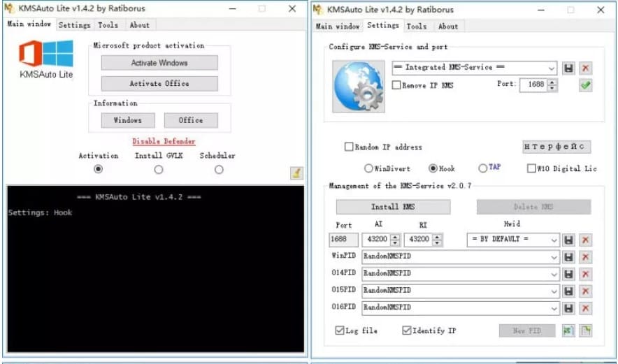Click the black log console area

pyautogui.click(x=155, y=268)
